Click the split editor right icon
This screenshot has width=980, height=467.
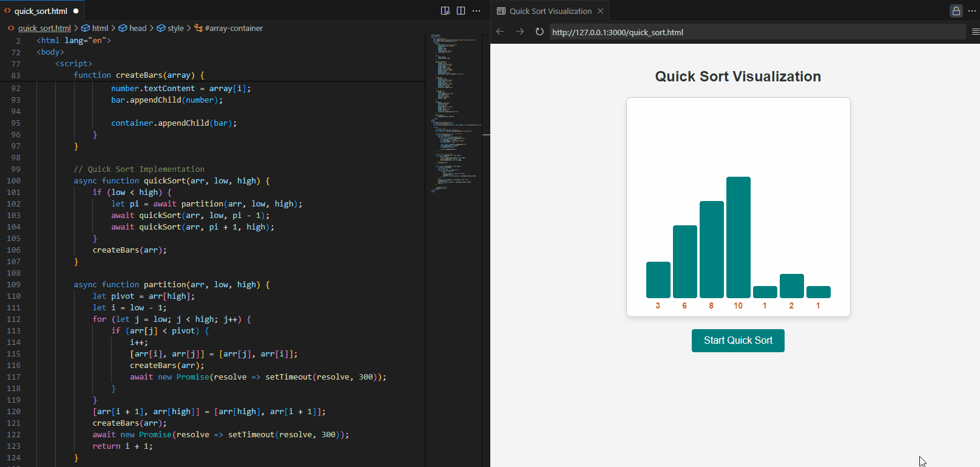pyautogui.click(x=461, y=11)
